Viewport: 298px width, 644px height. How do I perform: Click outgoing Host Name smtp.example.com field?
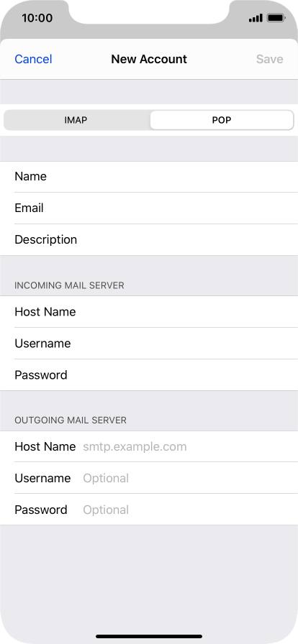pyautogui.click(x=149, y=446)
